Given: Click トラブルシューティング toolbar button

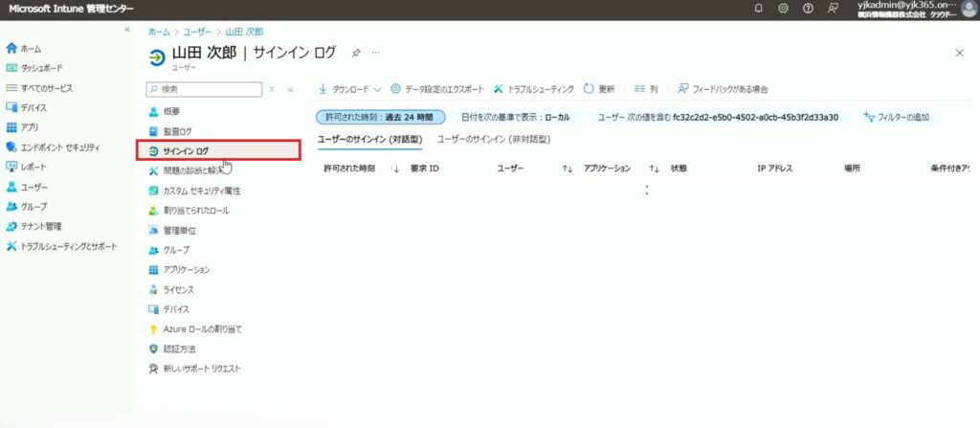Looking at the screenshot, I should [x=534, y=89].
